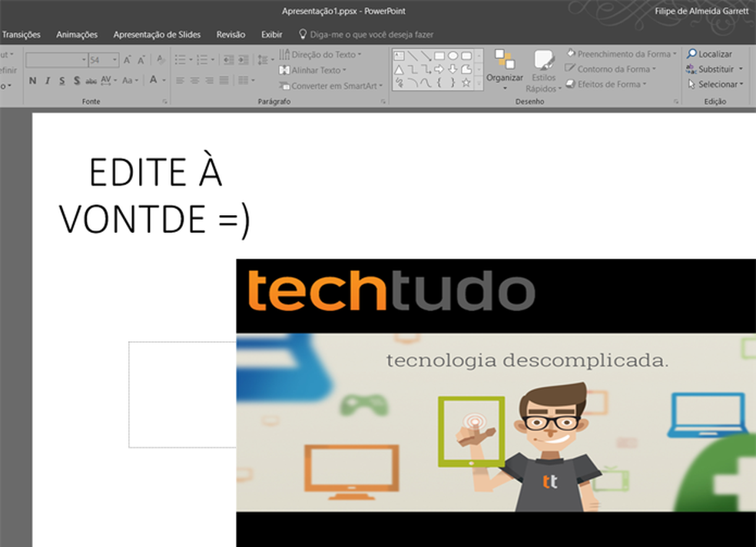Screen dimensions: 756x547
Task: Select the arrow line shape
Action: pyautogui.click(x=426, y=56)
